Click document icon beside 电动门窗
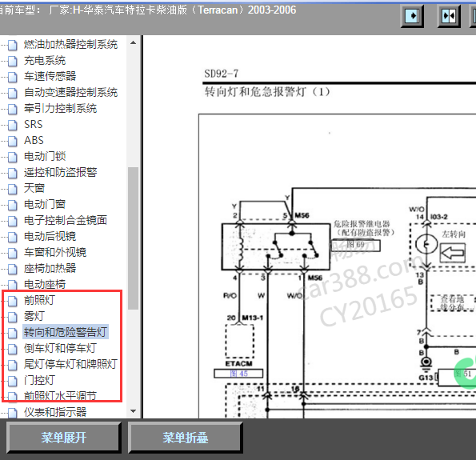The height and width of the screenshot is (460, 476). [13, 205]
